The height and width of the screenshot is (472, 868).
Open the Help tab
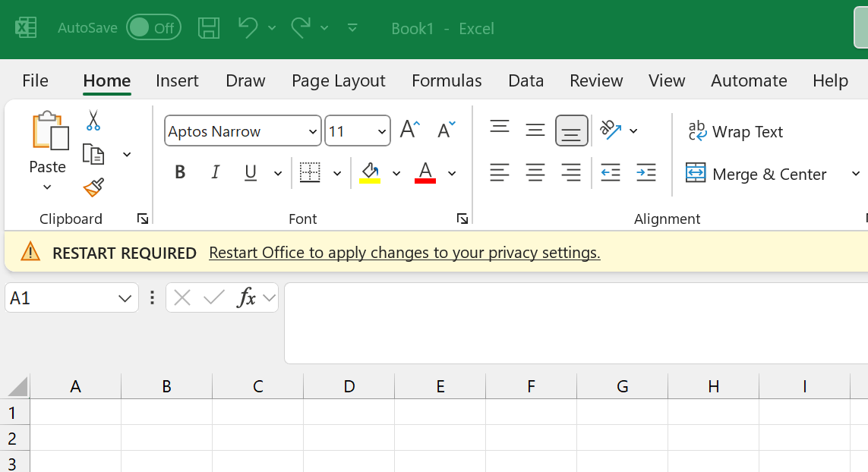pyautogui.click(x=830, y=80)
